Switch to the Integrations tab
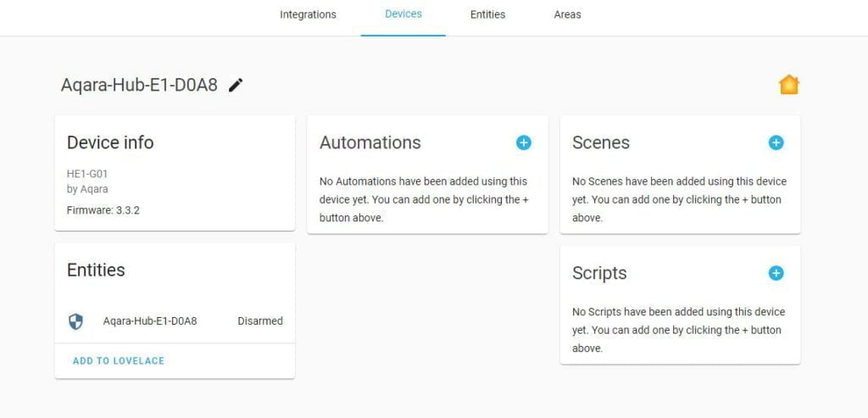Image resolution: width=868 pixels, height=418 pixels. (308, 14)
